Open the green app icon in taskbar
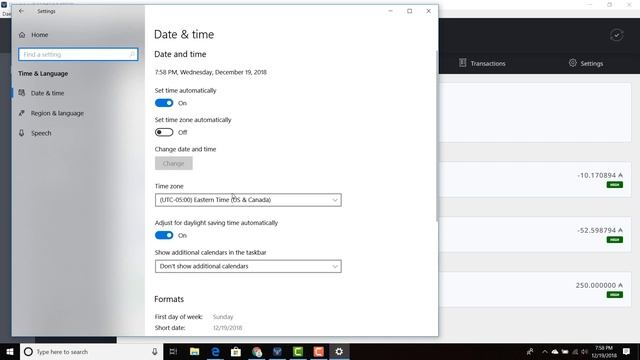The width and height of the screenshot is (640, 360). point(298,351)
